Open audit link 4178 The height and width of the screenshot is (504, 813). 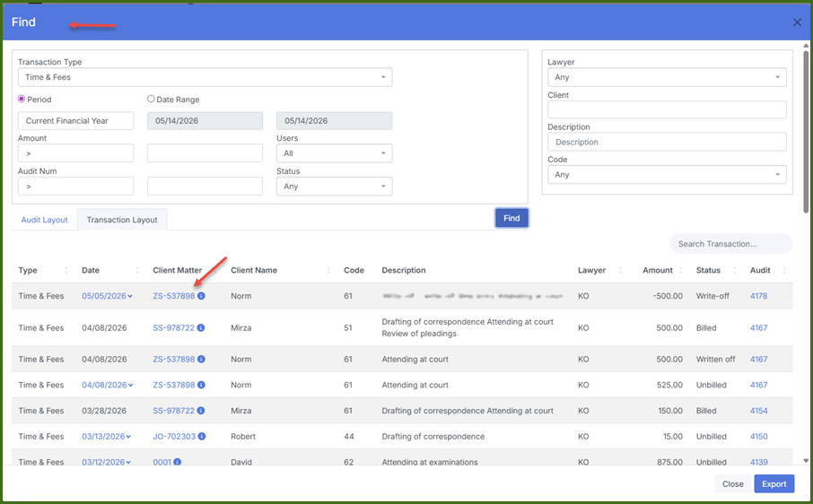click(758, 296)
